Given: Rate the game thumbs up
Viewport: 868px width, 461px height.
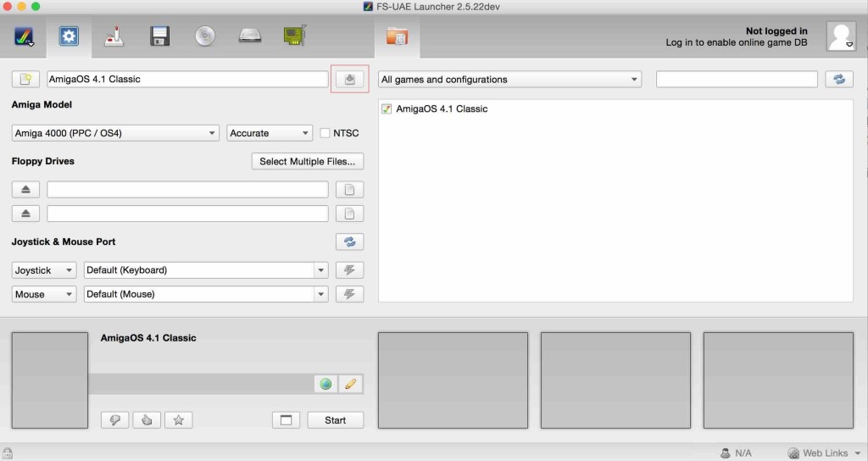Looking at the screenshot, I should coord(147,420).
